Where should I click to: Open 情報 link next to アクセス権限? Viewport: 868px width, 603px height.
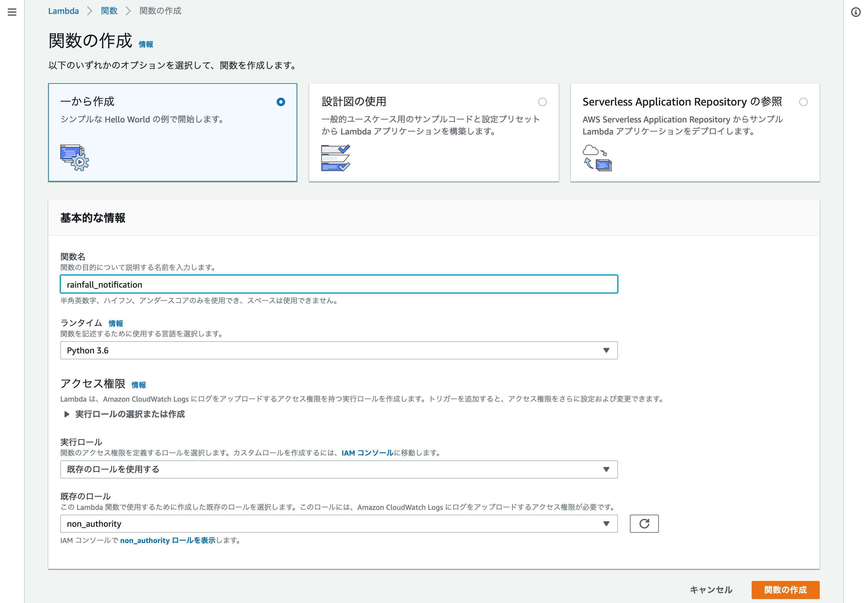[x=139, y=385]
